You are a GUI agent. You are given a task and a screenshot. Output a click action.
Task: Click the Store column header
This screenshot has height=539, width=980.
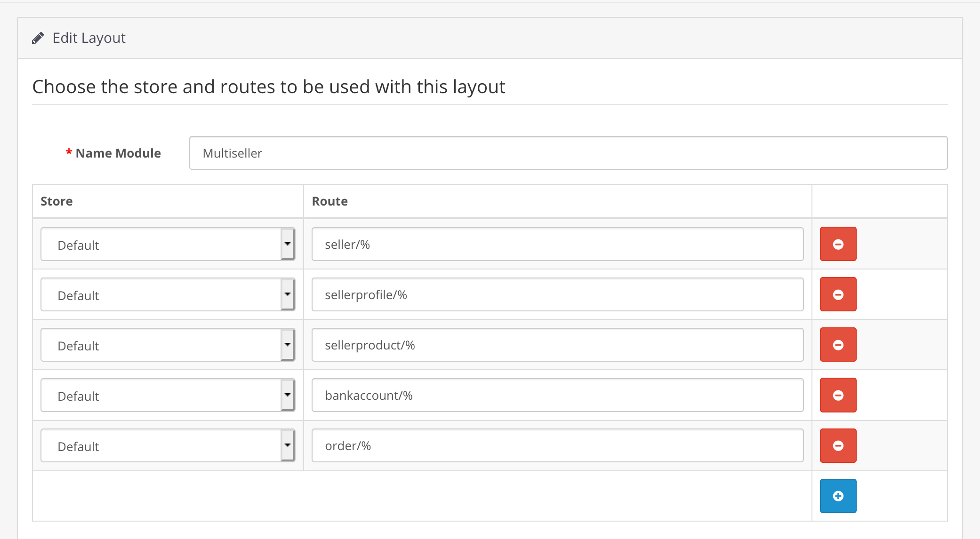pyautogui.click(x=56, y=201)
